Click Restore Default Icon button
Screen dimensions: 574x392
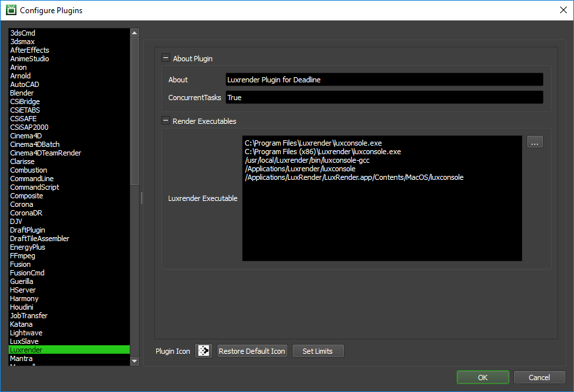tap(252, 351)
